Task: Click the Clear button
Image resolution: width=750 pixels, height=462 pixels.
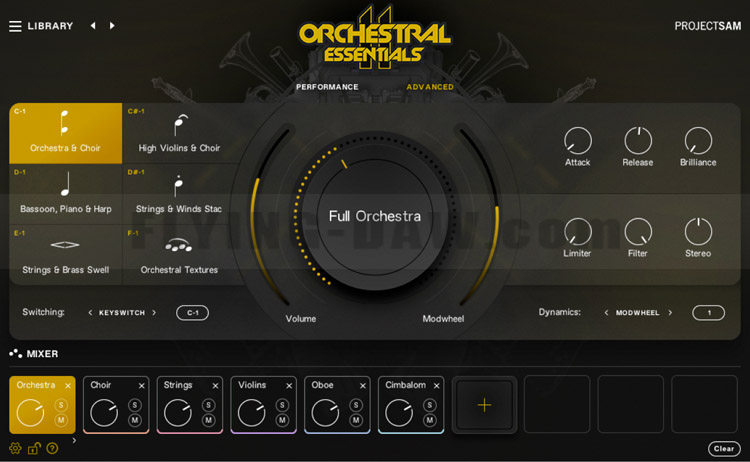Action: pos(724,449)
